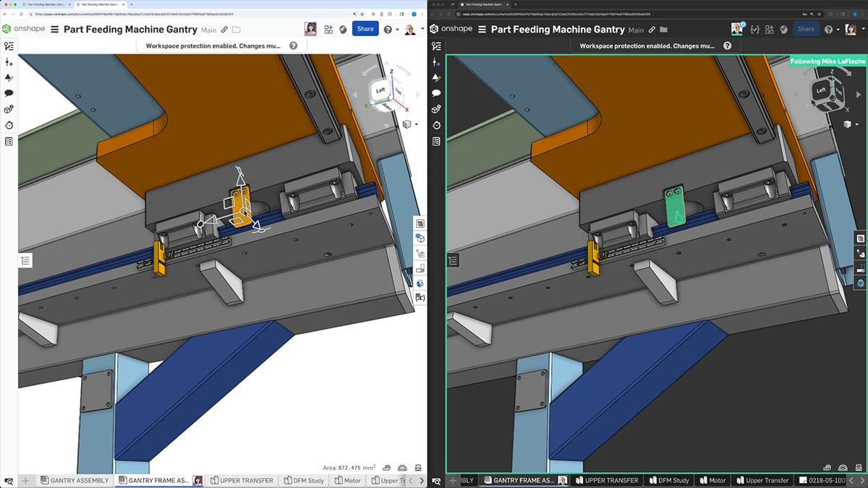Toggle the instance list panel in left viewport
The width and height of the screenshot is (868, 488).
click(x=25, y=261)
